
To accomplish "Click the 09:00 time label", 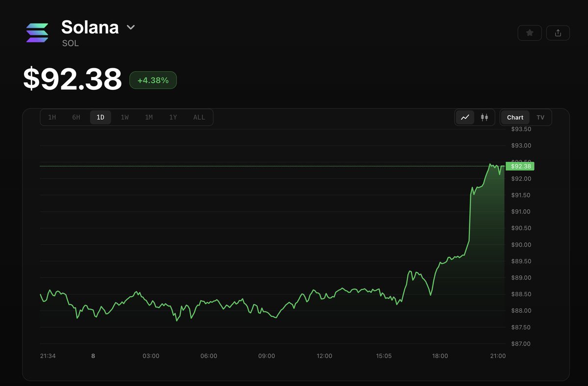I will click(x=267, y=356).
